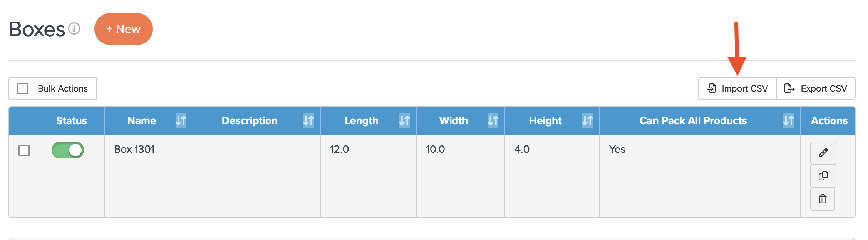The height and width of the screenshot is (240, 868).
Task: Sort boxes by Width column arrows
Action: [x=493, y=120]
